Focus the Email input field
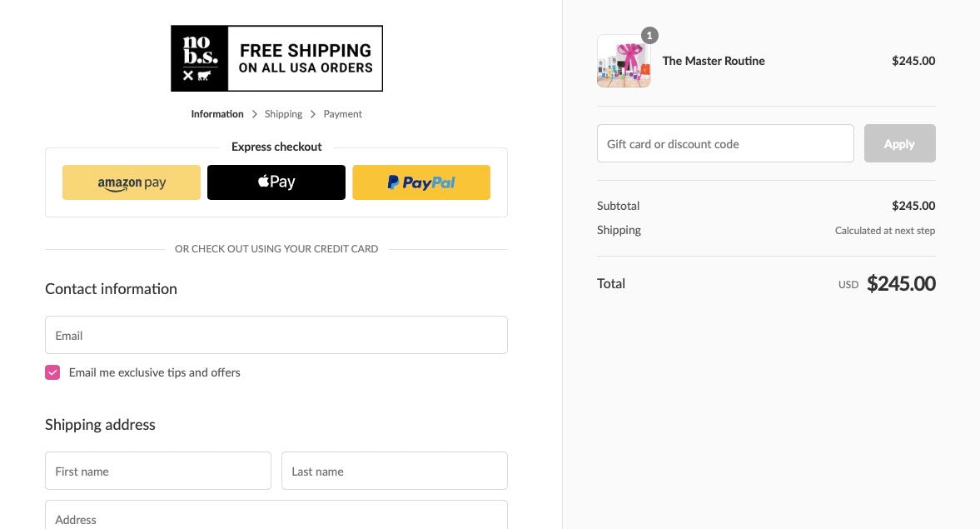The image size is (980, 529). point(276,335)
